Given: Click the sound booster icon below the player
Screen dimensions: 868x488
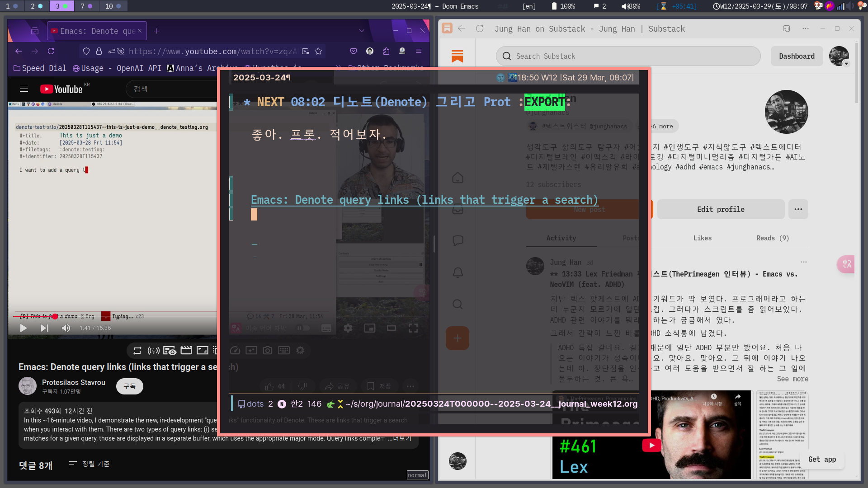Looking at the screenshot, I should pos(154,350).
